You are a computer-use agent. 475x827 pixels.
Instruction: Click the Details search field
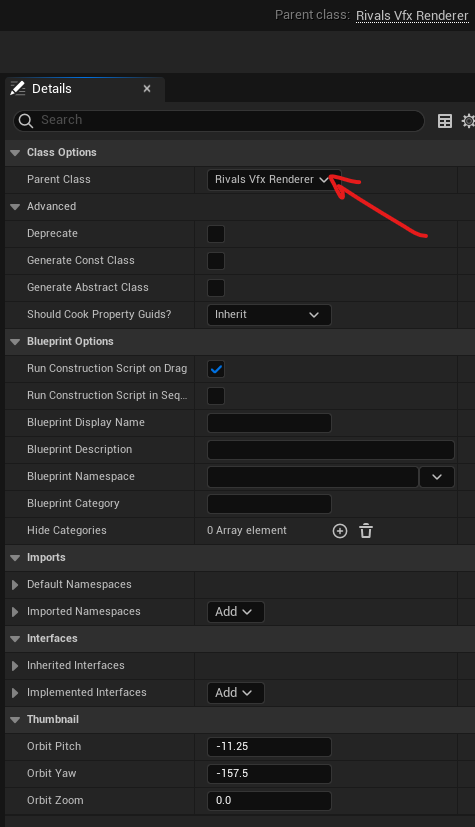pyautogui.click(x=219, y=120)
